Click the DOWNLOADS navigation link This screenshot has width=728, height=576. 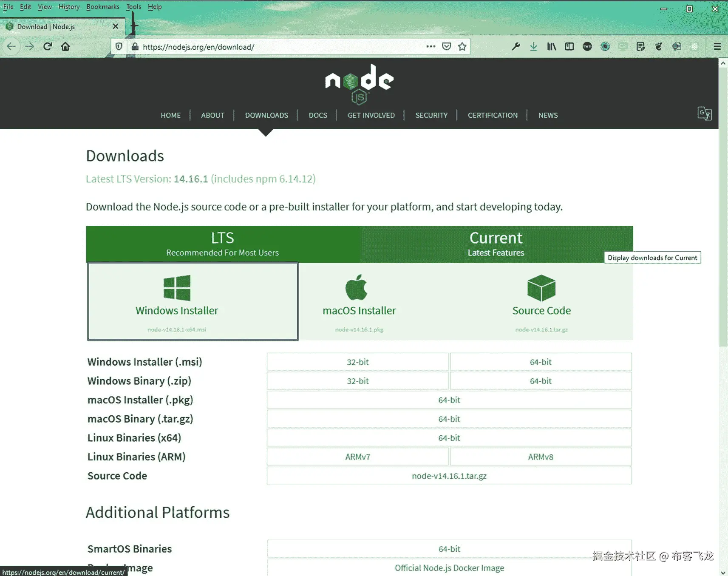pyautogui.click(x=266, y=115)
